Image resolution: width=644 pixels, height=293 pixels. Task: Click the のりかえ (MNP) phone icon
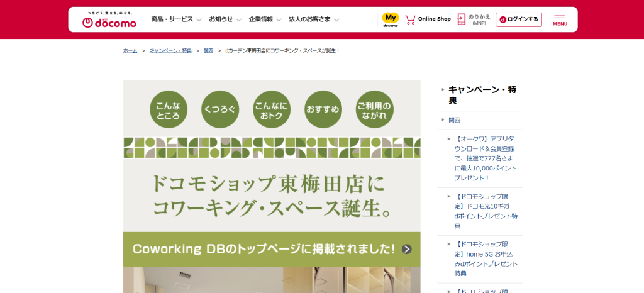click(x=461, y=19)
